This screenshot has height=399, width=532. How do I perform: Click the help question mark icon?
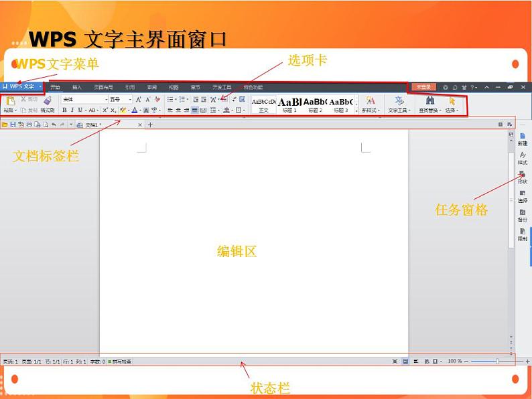click(473, 87)
